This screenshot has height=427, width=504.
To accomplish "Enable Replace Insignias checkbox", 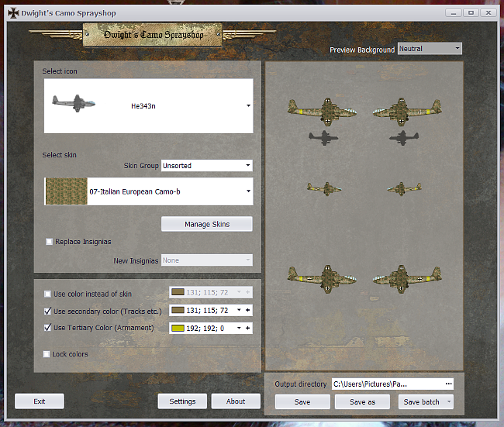I will pos(50,242).
